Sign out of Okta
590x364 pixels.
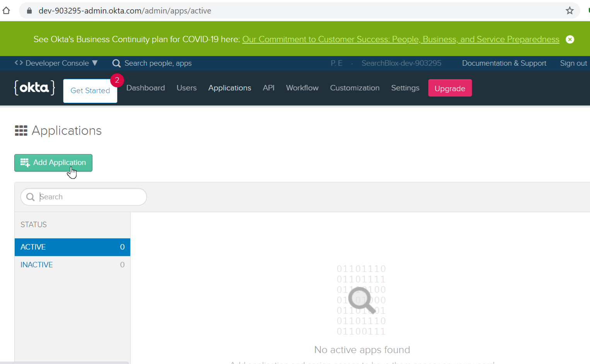coord(573,63)
